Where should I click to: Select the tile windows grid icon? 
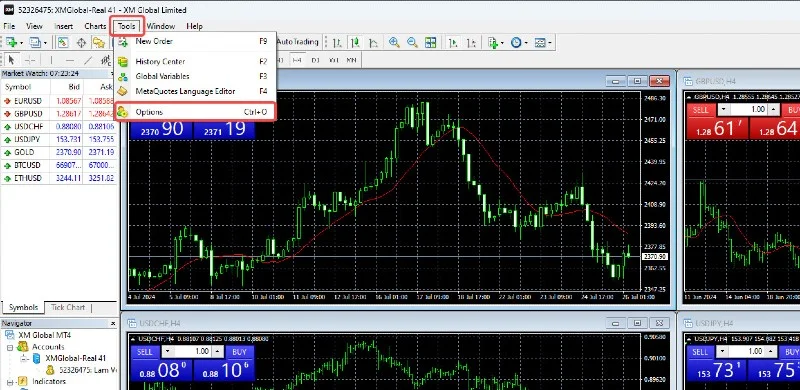(431, 42)
